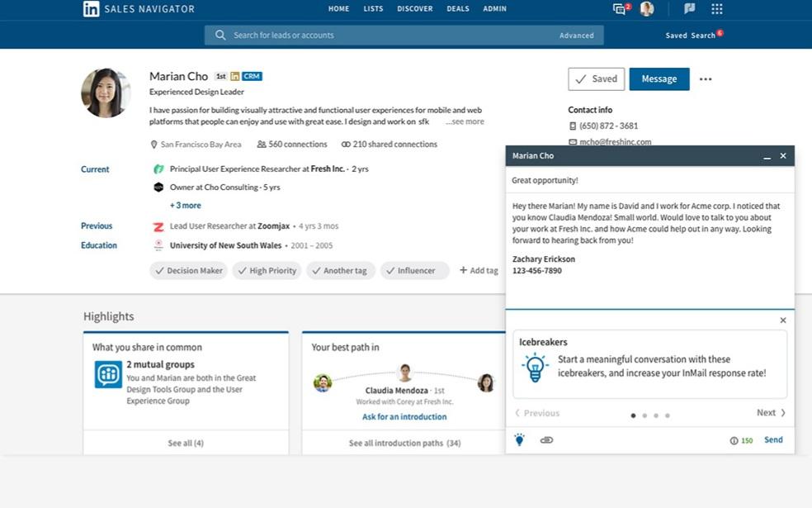Toggle the Influencer tag
The height and width of the screenshot is (508, 812).
(414, 271)
